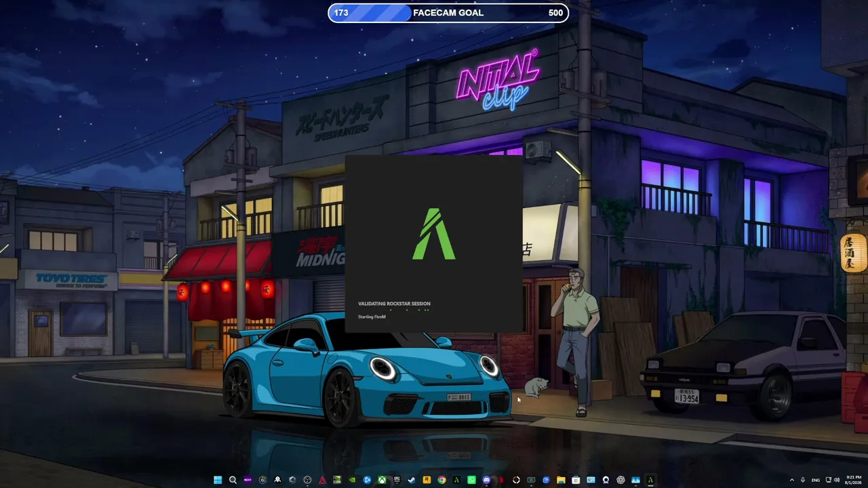The image size is (868, 488).
Task: Click the "500" target in goal bar
Action: coord(555,13)
